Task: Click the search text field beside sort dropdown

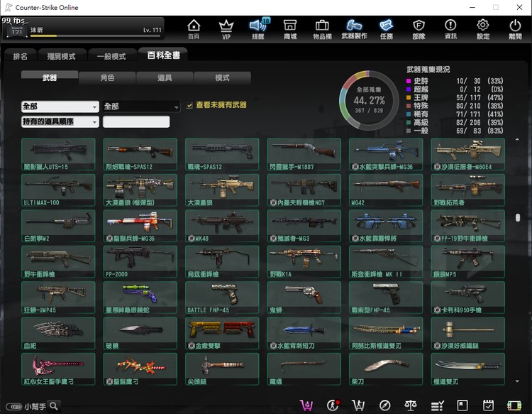Action: point(136,121)
